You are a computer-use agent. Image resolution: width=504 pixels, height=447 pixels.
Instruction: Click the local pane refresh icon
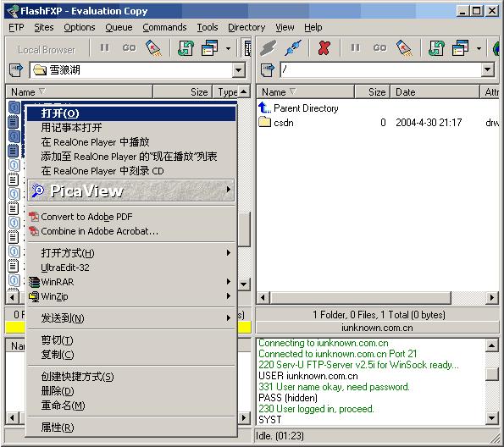coord(186,48)
